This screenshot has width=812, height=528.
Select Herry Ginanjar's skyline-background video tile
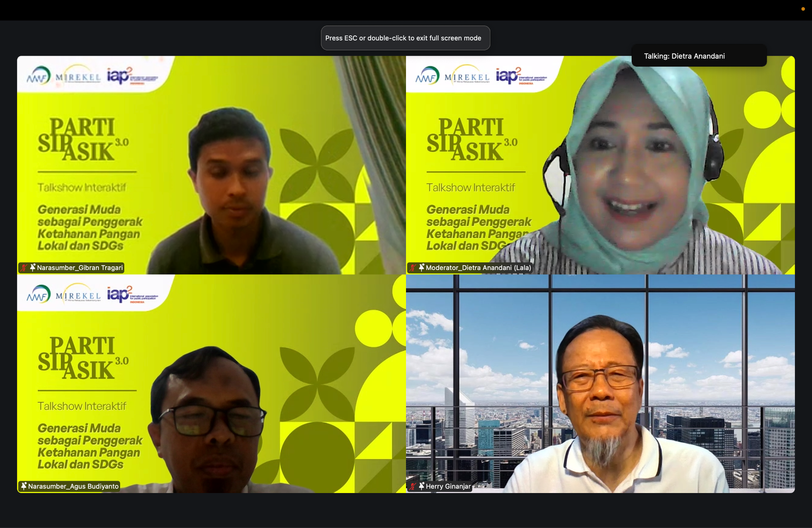600,383
